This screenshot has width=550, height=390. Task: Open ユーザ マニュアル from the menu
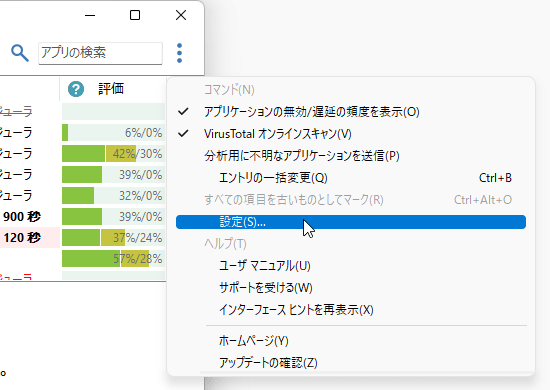click(x=351, y=266)
